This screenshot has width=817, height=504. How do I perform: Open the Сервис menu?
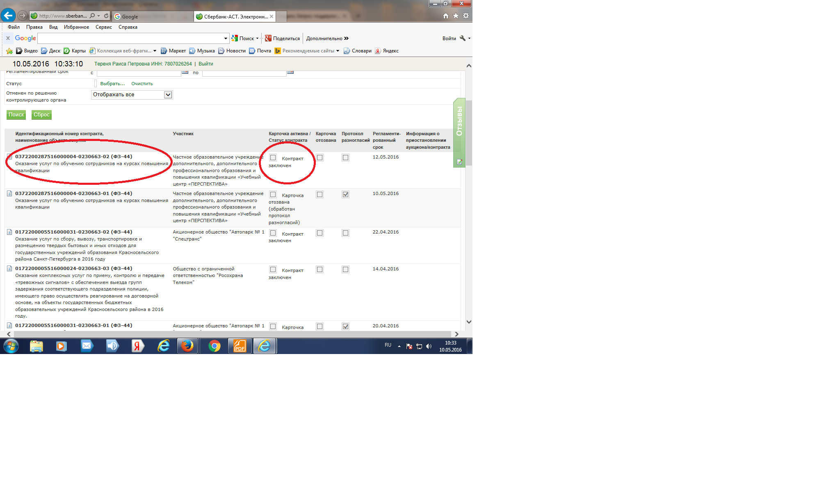click(x=104, y=27)
